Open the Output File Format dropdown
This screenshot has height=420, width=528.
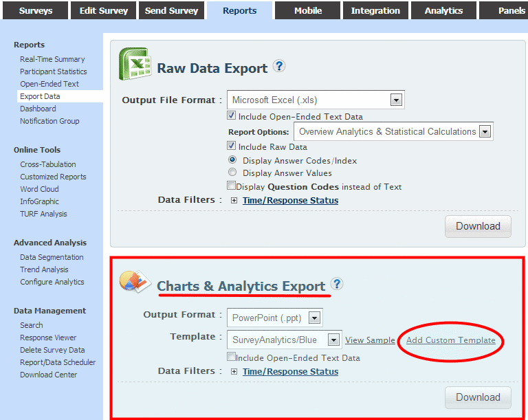(395, 100)
